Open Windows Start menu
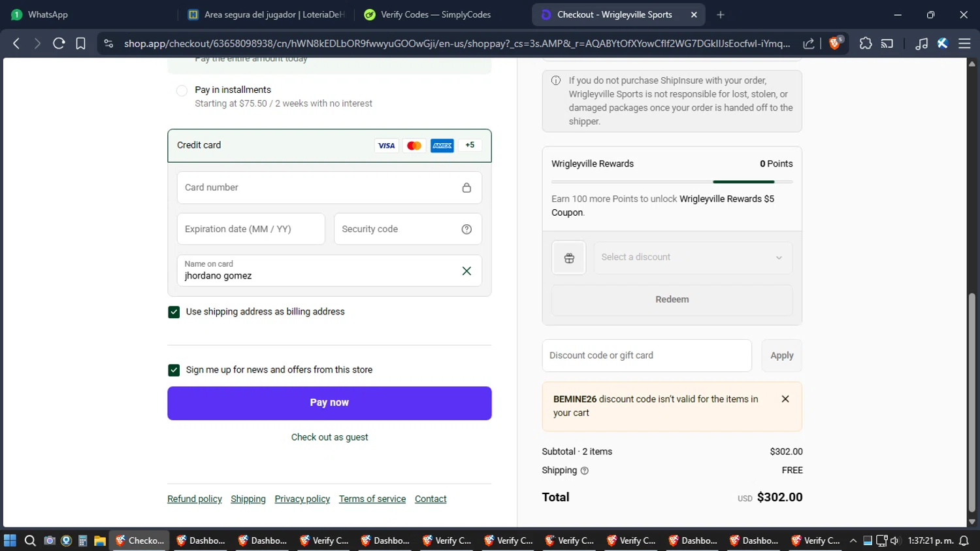 tap(10, 541)
